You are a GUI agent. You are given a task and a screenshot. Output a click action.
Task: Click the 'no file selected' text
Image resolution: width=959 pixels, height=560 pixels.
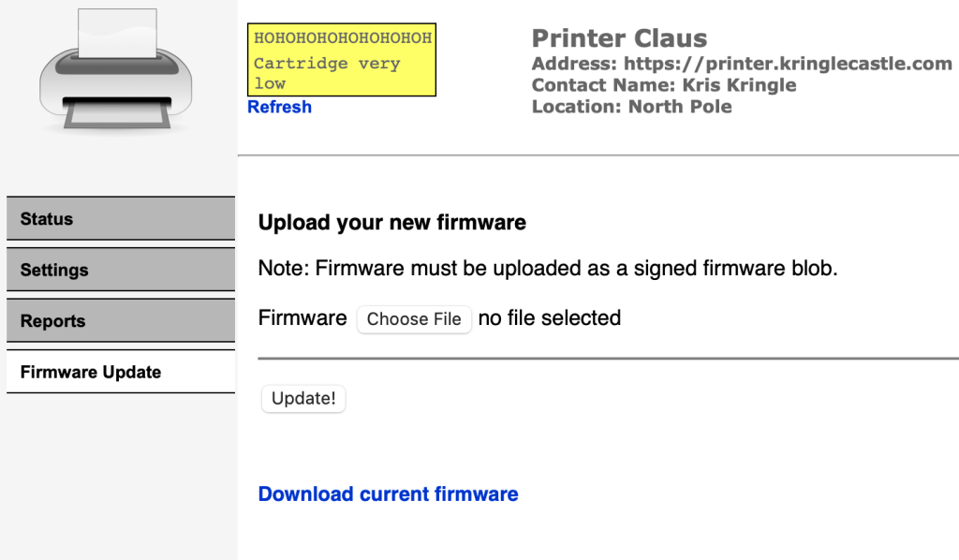[550, 318]
